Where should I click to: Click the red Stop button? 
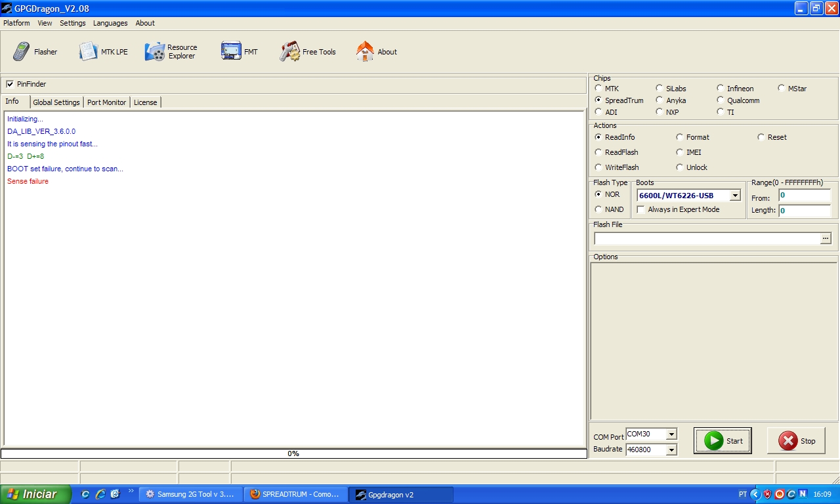[x=796, y=441]
